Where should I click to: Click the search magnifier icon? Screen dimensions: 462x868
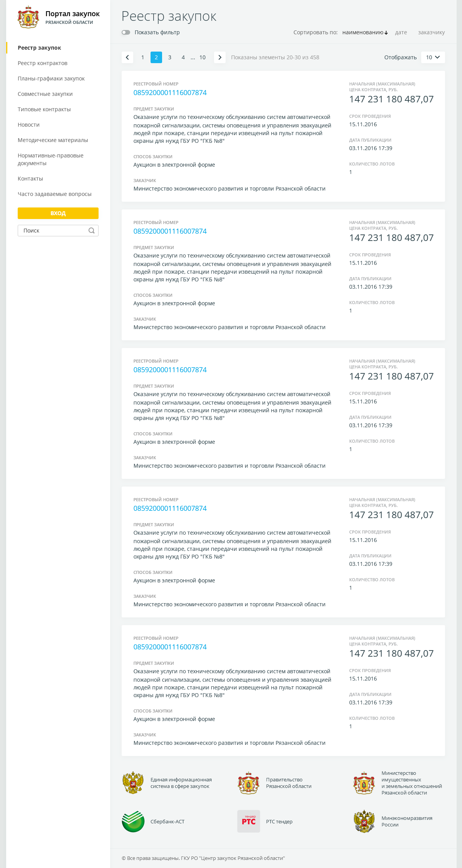(92, 231)
